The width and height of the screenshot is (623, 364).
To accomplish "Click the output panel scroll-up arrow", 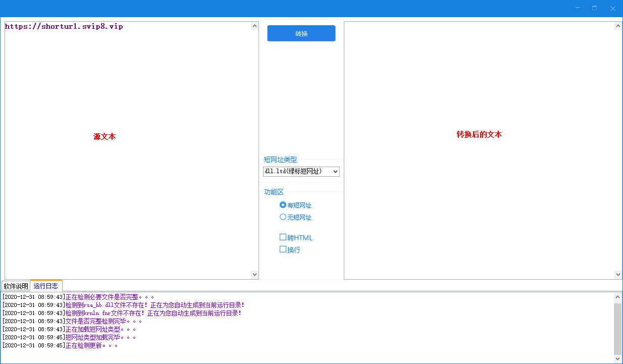I will click(x=618, y=25).
